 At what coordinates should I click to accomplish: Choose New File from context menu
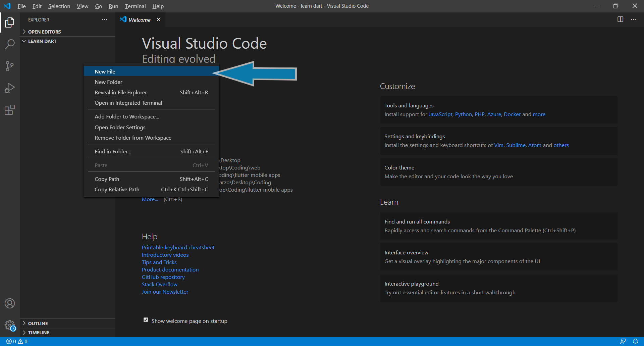[x=151, y=71]
